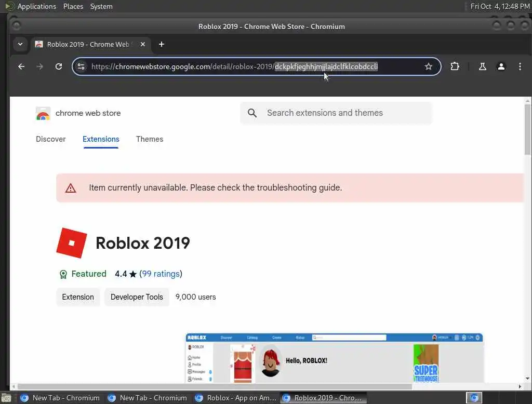
Task: Click the show desktop icon in taskbar
Action: pyautogui.click(x=6, y=398)
